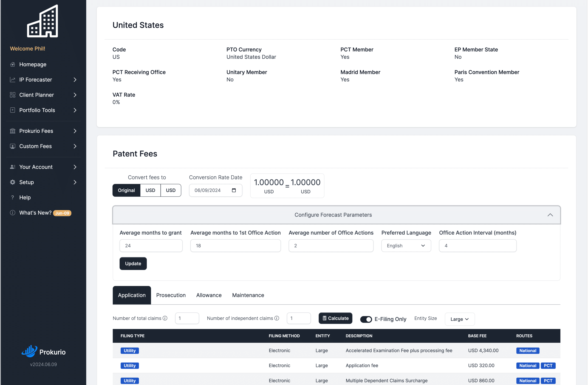Screen dimensions: 588x385
Task: Click the Office Action Interval field
Action: pos(478,245)
